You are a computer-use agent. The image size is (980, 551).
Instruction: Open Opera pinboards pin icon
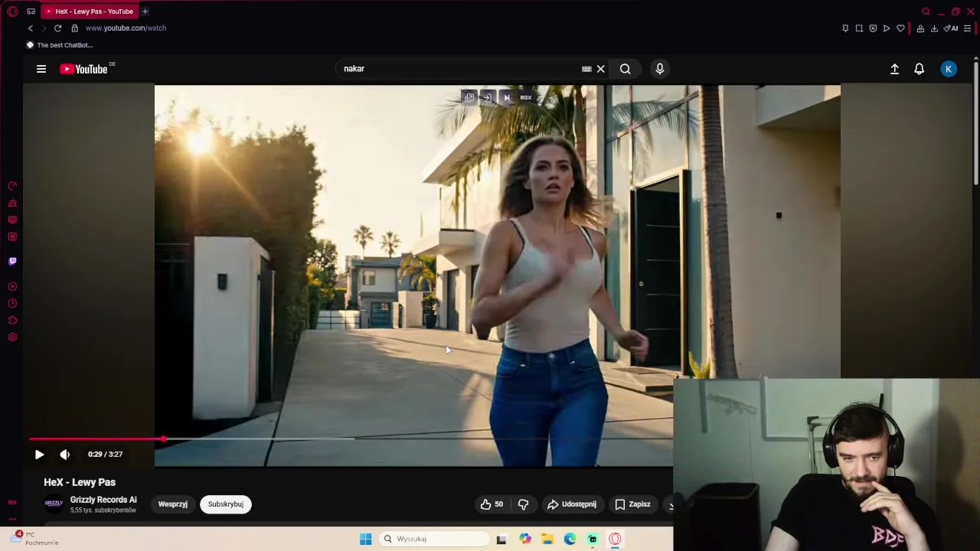pos(845,28)
